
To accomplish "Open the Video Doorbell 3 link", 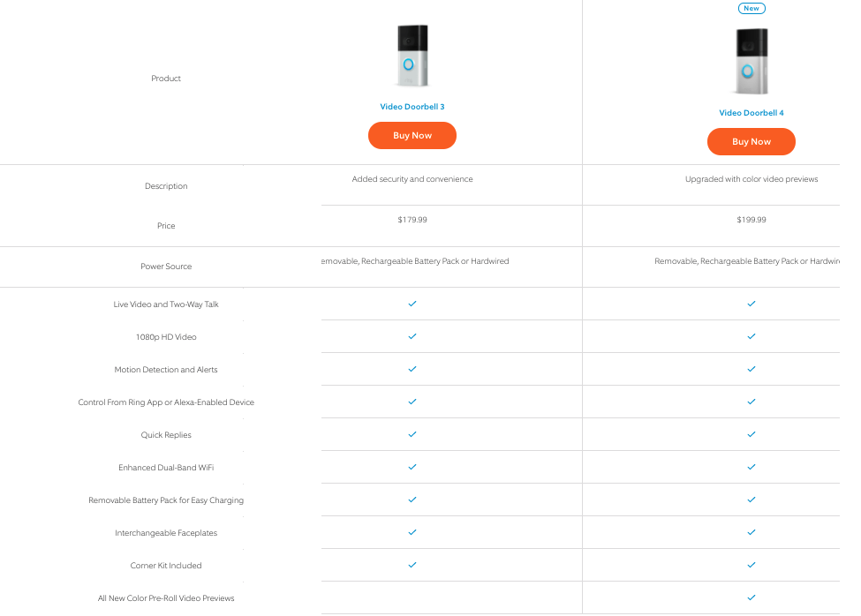I will tap(412, 107).
